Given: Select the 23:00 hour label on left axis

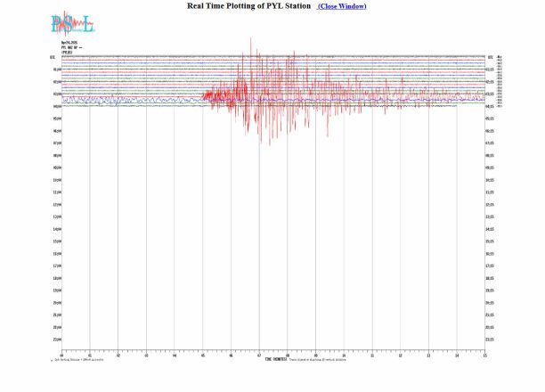Looking at the screenshot, I should tap(56, 339).
